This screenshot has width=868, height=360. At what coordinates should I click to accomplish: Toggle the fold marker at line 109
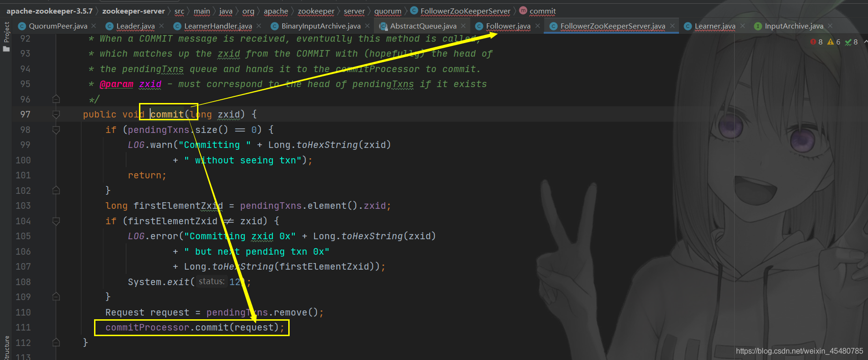[56, 297]
